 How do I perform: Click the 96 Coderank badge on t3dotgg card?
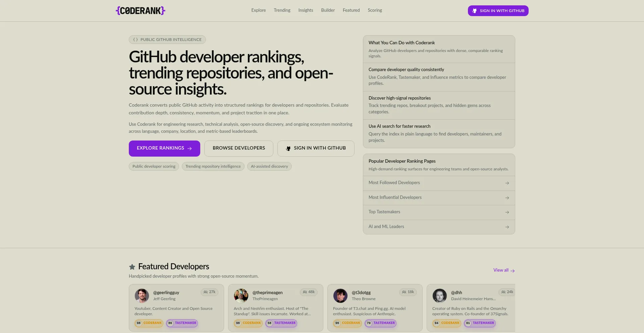tap(347, 323)
